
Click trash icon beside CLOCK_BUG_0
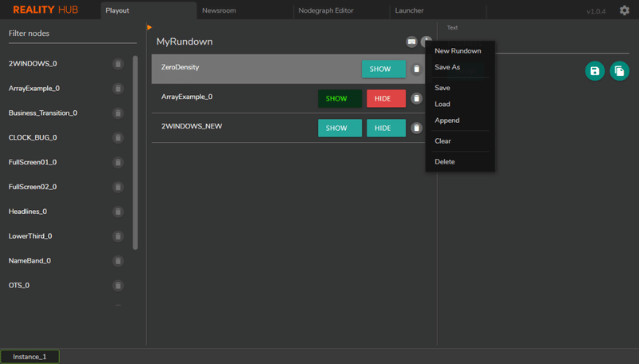pos(117,137)
